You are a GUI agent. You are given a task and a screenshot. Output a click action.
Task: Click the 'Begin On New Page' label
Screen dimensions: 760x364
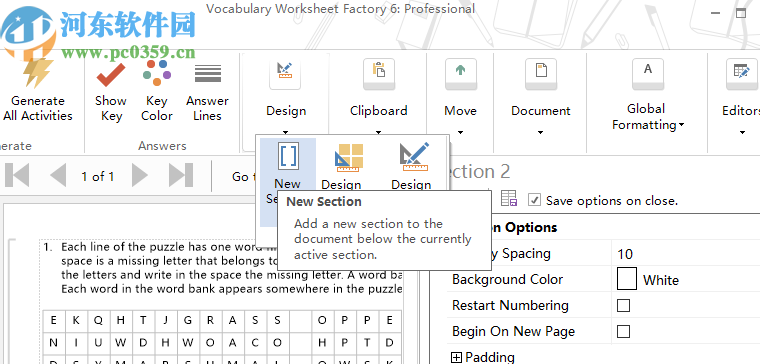[x=513, y=332]
